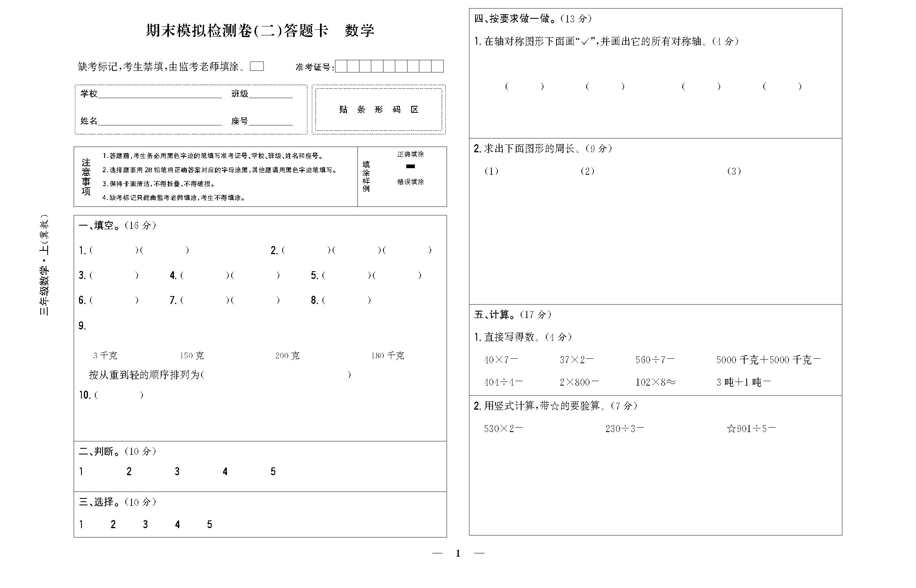The height and width of the screenshot is (588, 916).
Task: Click perimeter sub-question label (2)
Action: pos(587,171)
